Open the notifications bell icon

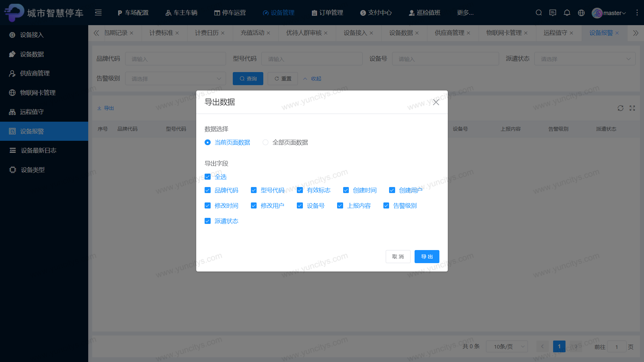coord(567,13)
